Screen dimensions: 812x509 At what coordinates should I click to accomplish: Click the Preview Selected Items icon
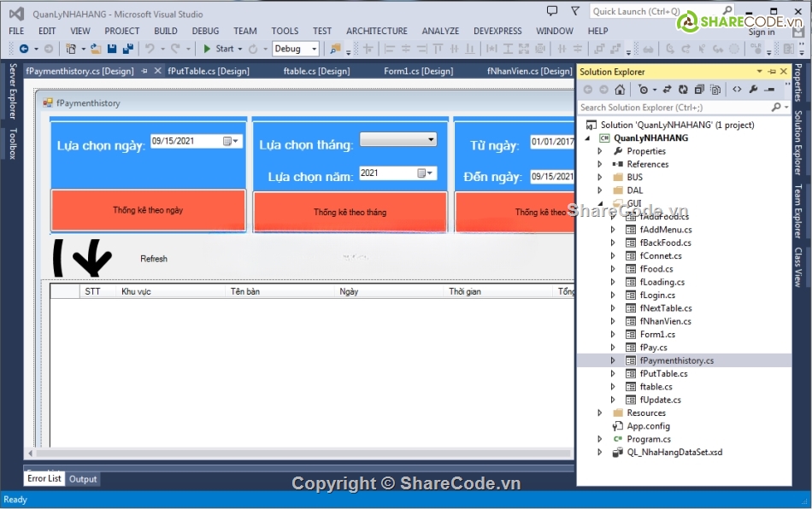769,90
